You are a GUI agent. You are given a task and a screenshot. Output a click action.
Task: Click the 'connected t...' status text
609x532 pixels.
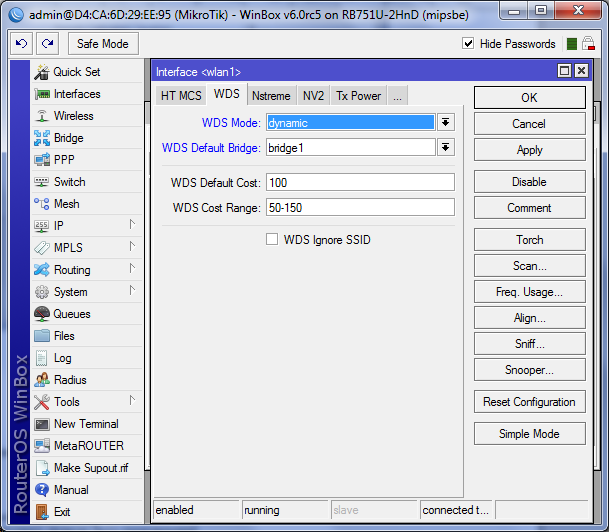(x=455, y=510)
